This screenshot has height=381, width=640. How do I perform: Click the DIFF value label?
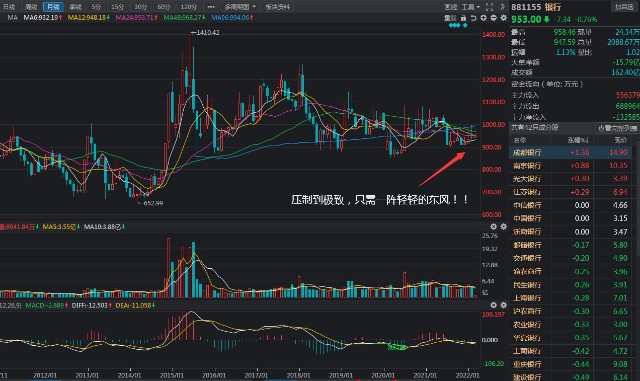[91, 305]
